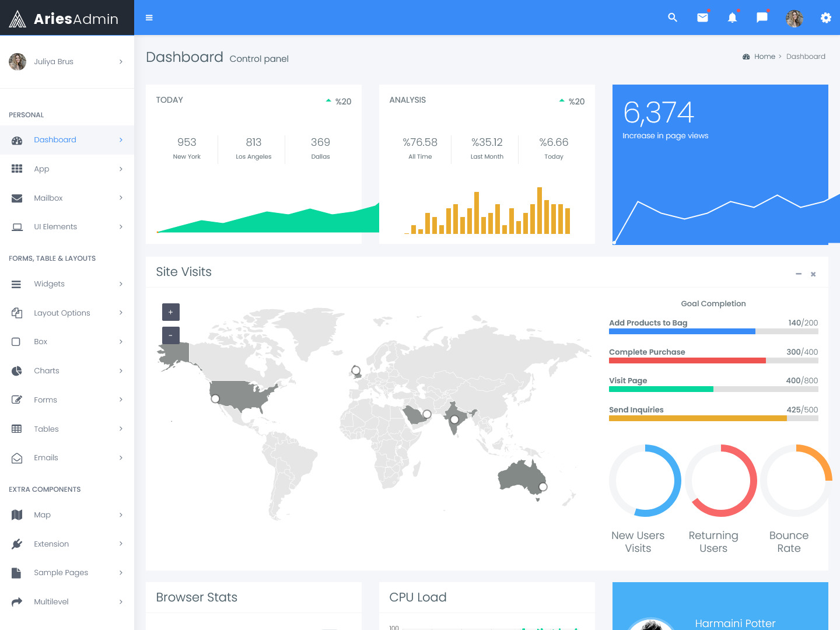Viewport: 840px width, 630px height.
Task: Open the mail envelope notifications
Action: [x=703, y=17]
